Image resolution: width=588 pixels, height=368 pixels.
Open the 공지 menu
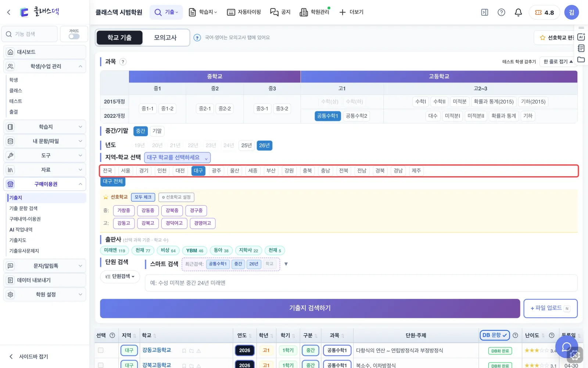[x=280, y=12]
